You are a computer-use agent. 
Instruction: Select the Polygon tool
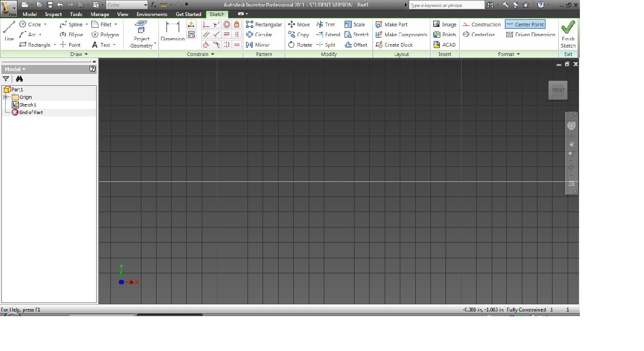pyautogui.click(x=105, y=34)
